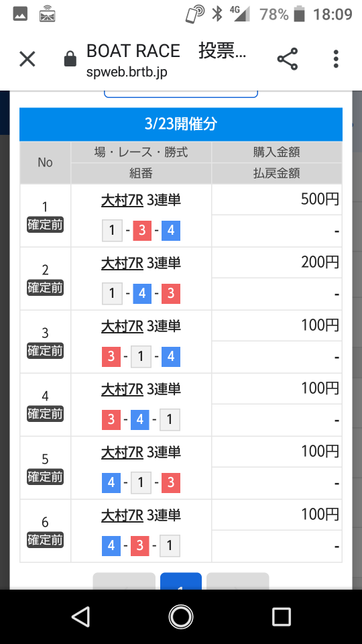Image resolution: width=362 pixels, height=644 pixels.
Task: Tap the spweb.brtb.jp address text
Action: (127, 72)
